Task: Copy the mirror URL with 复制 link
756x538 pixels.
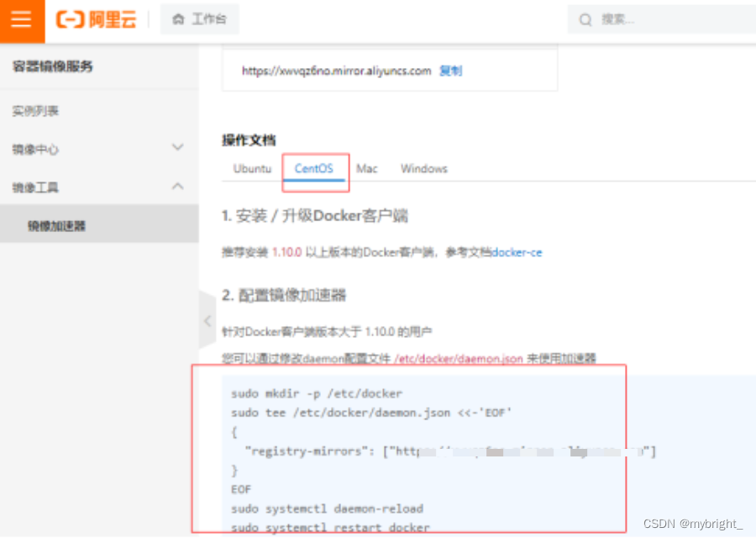Action: coord(451,71)
